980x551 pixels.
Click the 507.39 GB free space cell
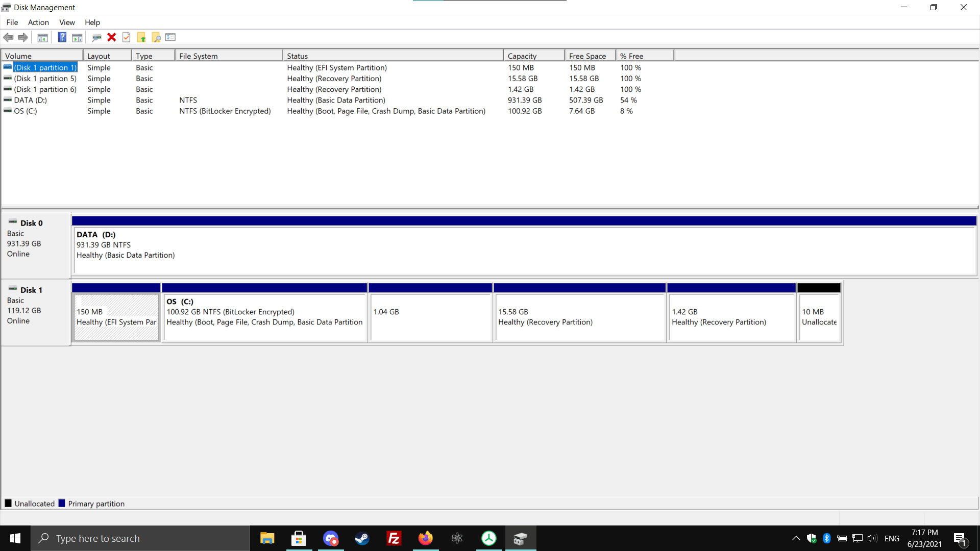[x=586, y=100]
